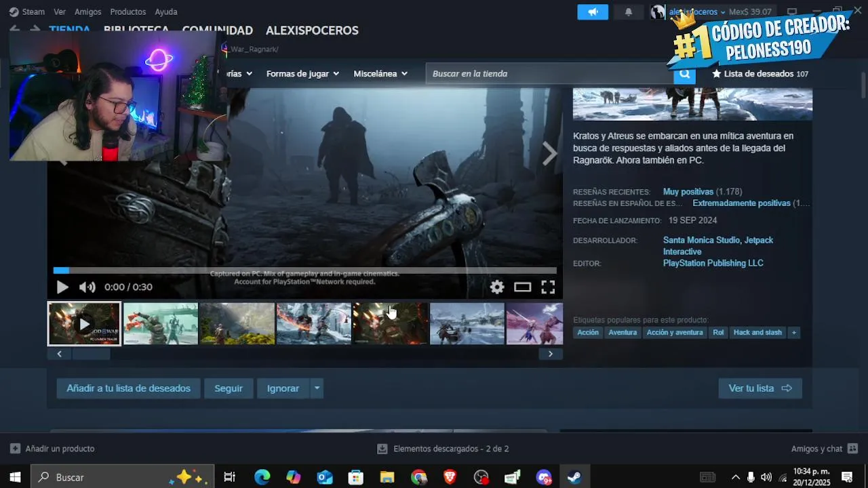Open Extremadamente positivas Spanish reviews link
This screenshot has height=488, width=868.
pos(741,203)
